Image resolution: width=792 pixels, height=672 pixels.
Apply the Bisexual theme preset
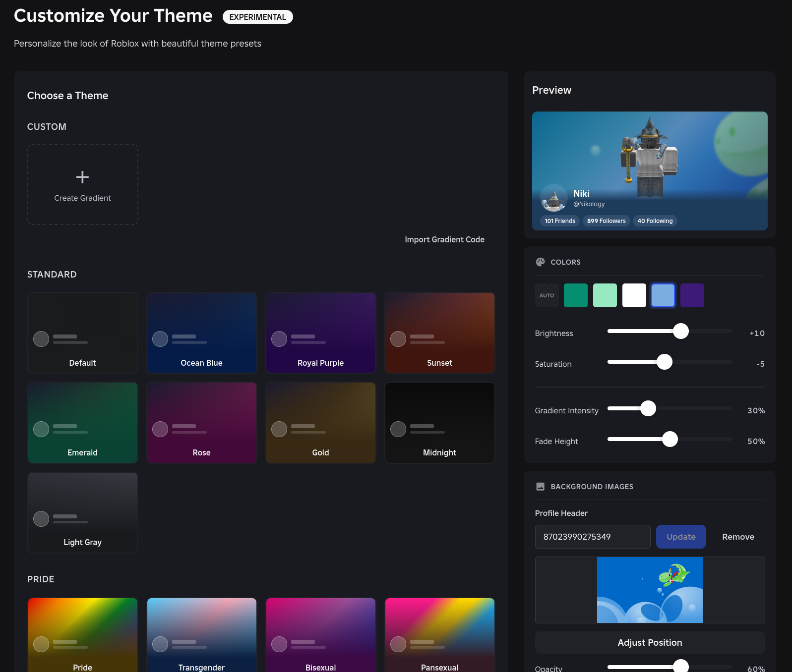321,635
